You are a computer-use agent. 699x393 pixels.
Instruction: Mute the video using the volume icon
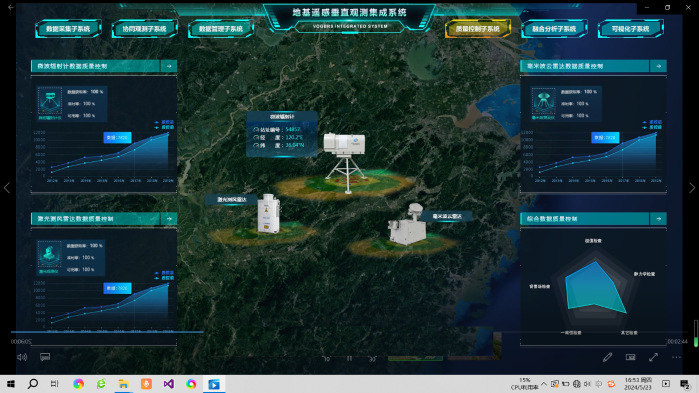tap(22, 357)
